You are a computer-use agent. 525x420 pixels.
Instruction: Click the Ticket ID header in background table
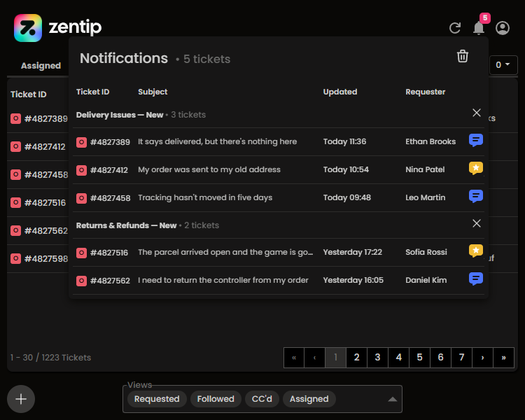click(x=29, y=94)
